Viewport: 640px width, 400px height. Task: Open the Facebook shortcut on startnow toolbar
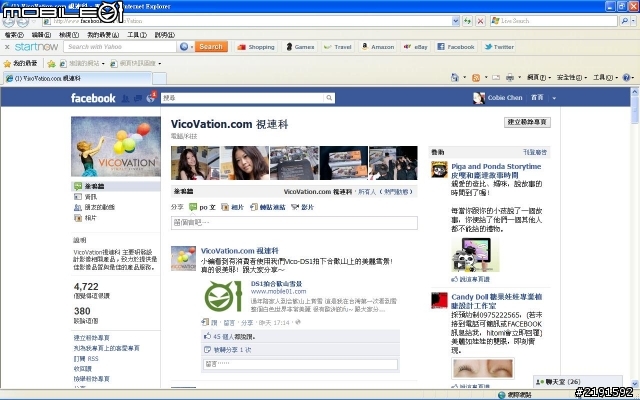pyautogui.click(x=456, y=47)
